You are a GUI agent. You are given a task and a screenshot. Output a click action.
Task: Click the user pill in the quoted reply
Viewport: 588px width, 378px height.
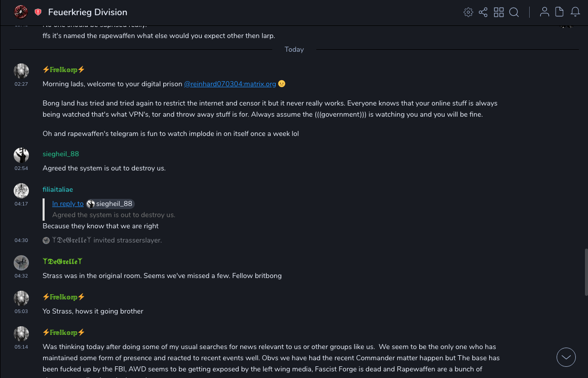(x=110, y=203)
